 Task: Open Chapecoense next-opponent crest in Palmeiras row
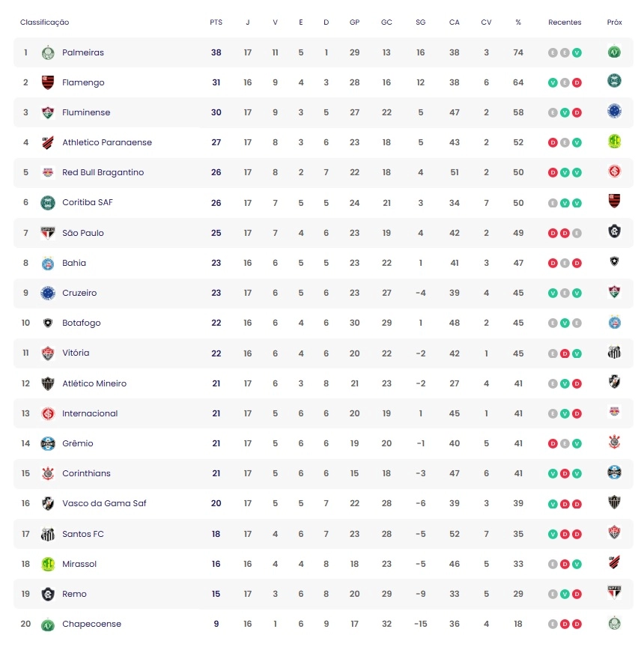click(614, 52)
